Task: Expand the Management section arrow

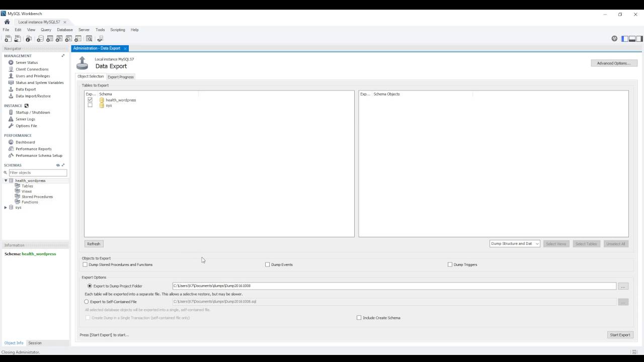Action: (63, 56)
